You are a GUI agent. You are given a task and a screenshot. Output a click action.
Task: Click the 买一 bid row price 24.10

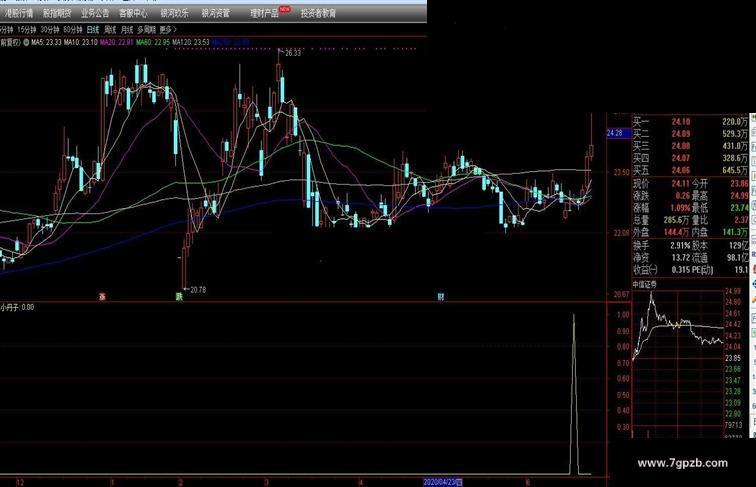pyautogui.click(x=681, y=122)
